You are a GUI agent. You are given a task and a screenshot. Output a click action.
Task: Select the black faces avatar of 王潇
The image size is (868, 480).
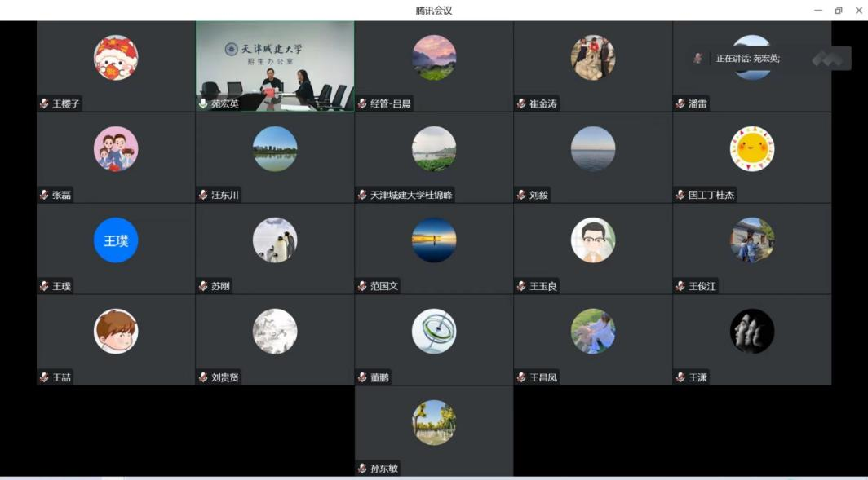[752, 331]
